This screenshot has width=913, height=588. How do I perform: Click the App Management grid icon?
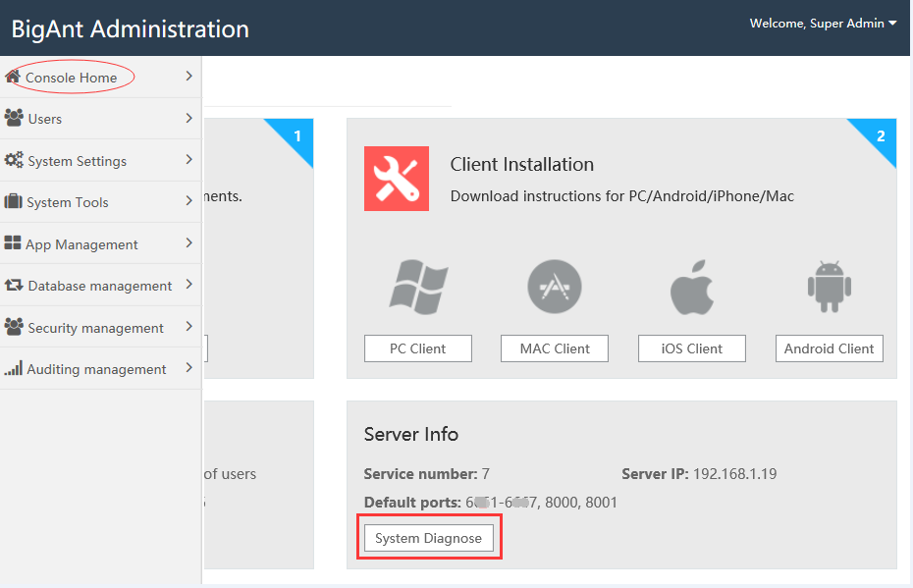click(13, 242)
